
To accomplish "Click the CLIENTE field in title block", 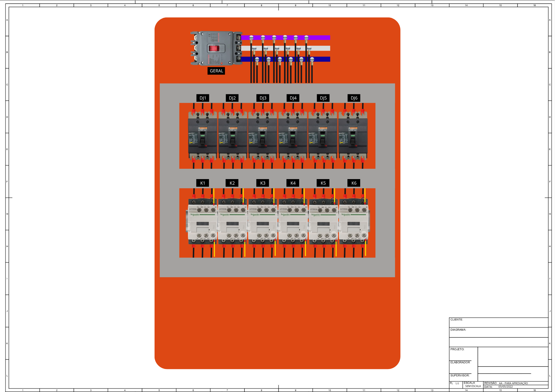I will [x=498, y=322].
